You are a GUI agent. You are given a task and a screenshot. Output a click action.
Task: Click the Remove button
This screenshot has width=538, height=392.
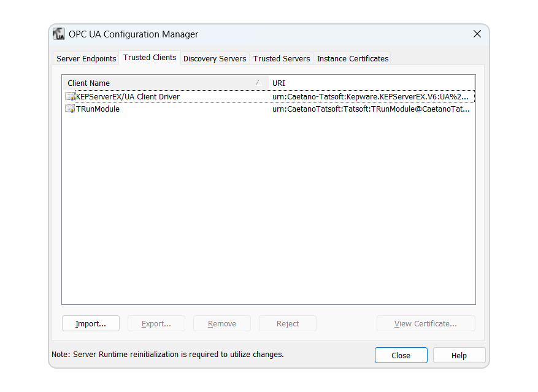(221, 324)
